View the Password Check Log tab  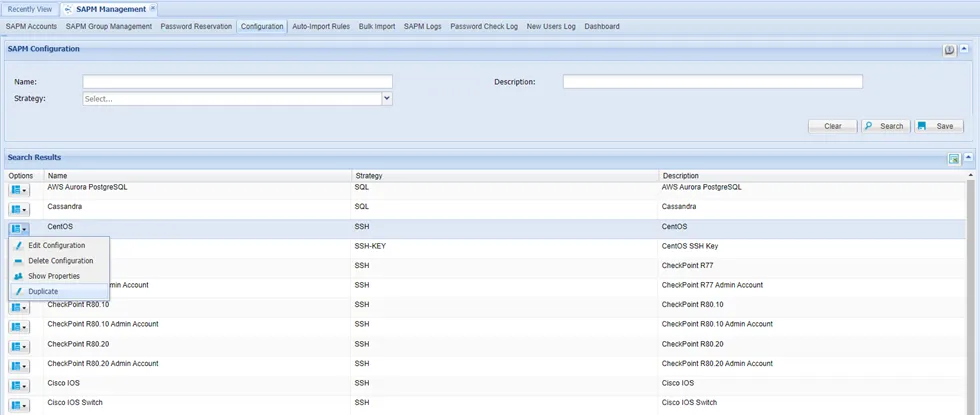point(484,26)
